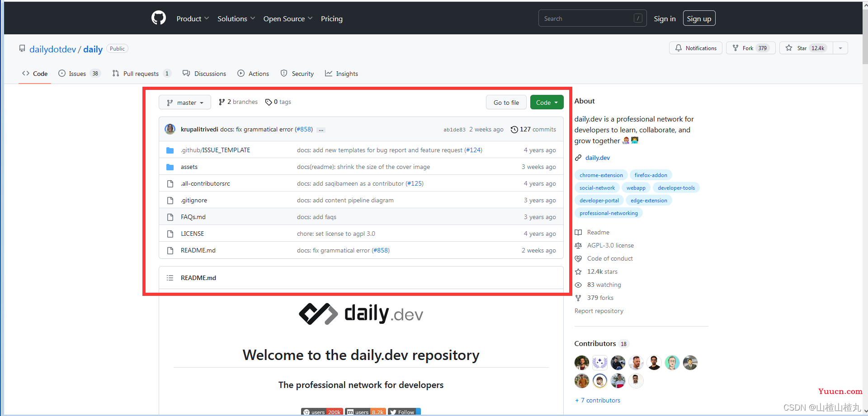The width and height of the screenshot is (868, 416).
Task: Click the GitHub logo icon
Action: (158, 18)
